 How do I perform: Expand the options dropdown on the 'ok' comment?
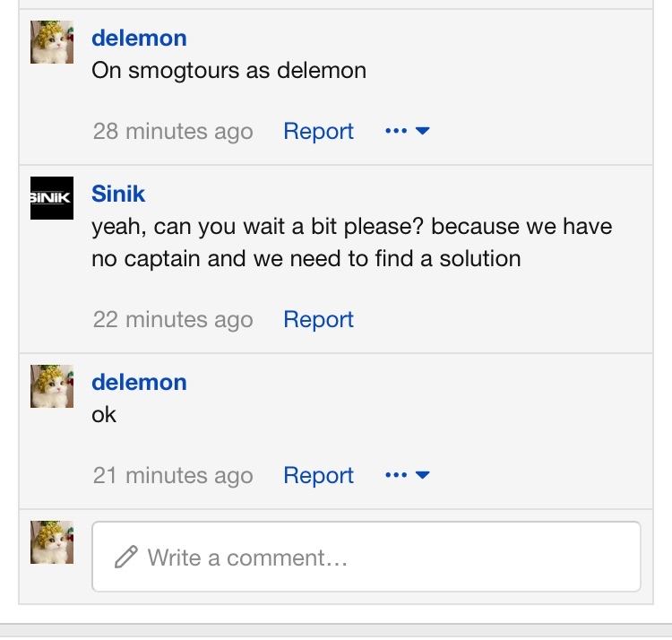click(408, 475)
